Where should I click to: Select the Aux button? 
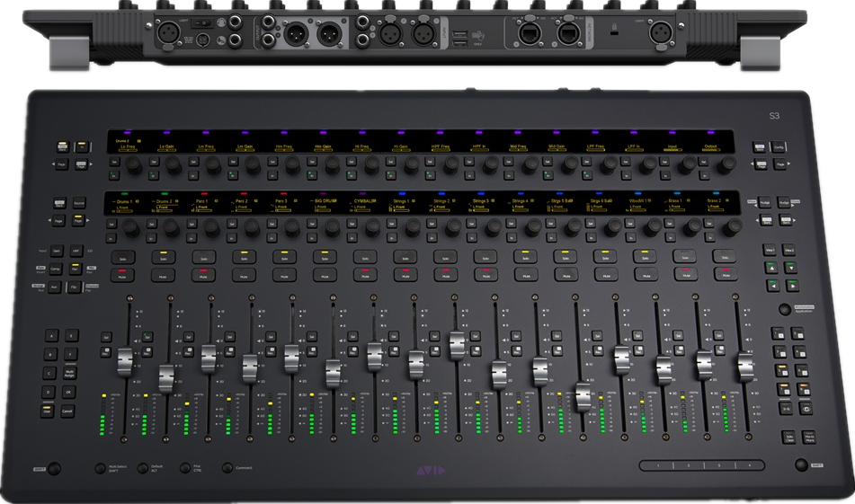(x=54, y=287)
